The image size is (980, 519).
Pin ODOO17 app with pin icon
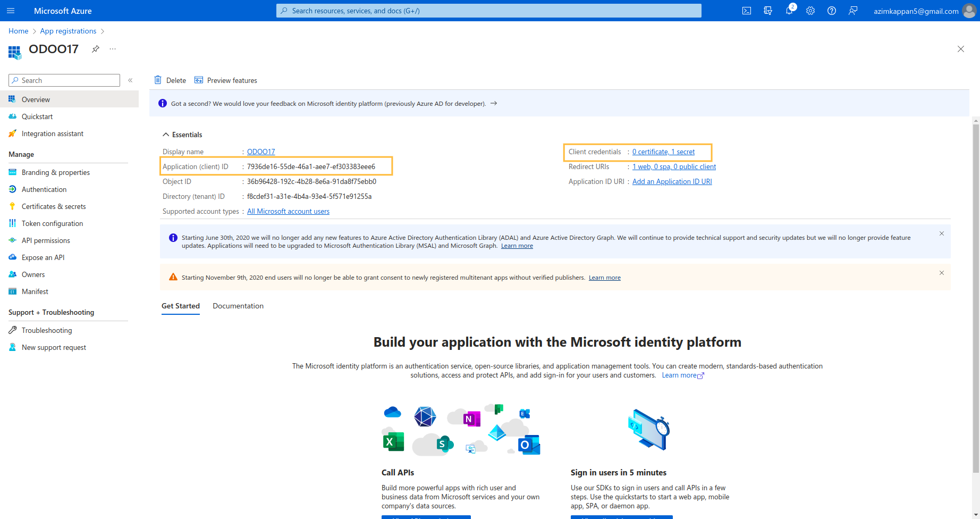(x=96, y=49)
